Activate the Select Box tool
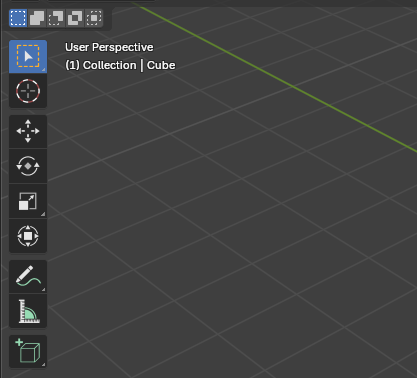Screen dimensions: 417x378 point(28,57)
